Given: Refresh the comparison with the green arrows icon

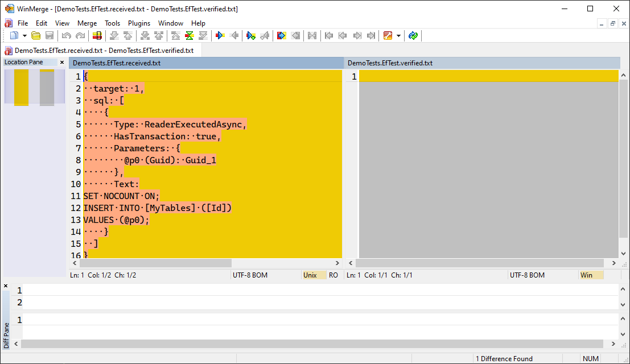Looking at the screenshot, I should [x=413, y=36].
